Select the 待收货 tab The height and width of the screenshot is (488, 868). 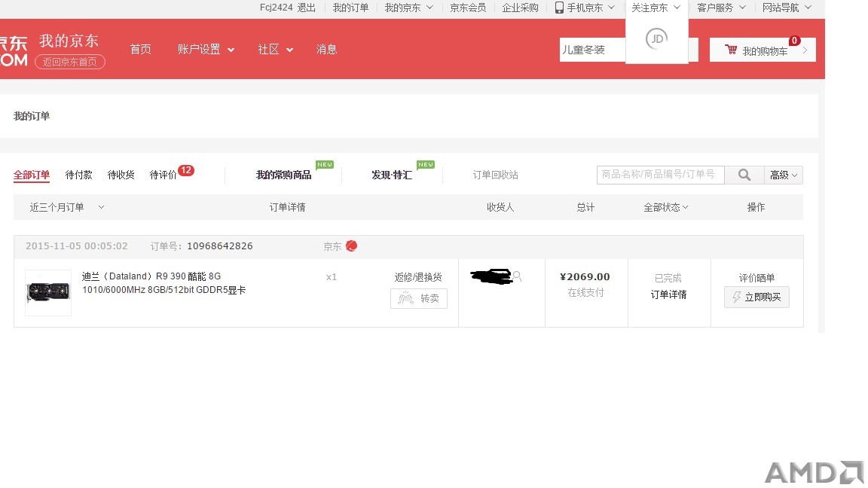coord(121,175)
